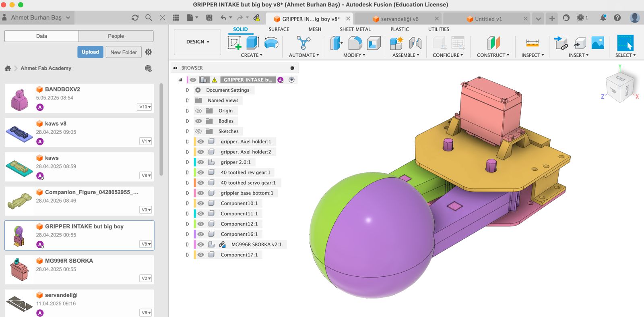Open the notifications bell icon
This screenshot has width=644, height=317.
click(603, 18)
